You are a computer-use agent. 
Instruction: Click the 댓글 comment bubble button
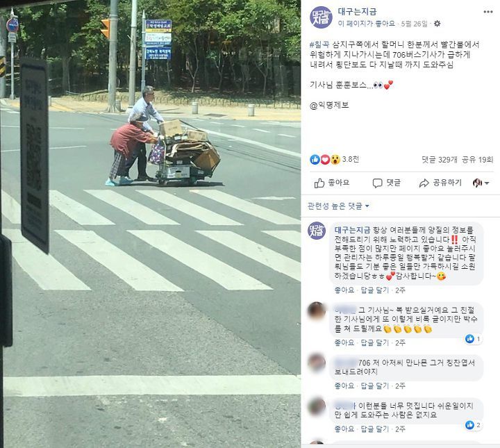(387, 183)
